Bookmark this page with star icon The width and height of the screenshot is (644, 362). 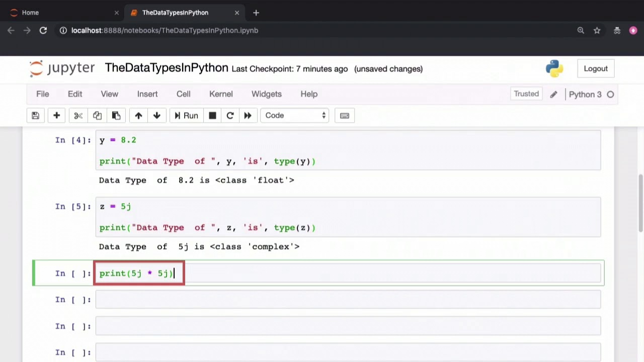point(597,31)
